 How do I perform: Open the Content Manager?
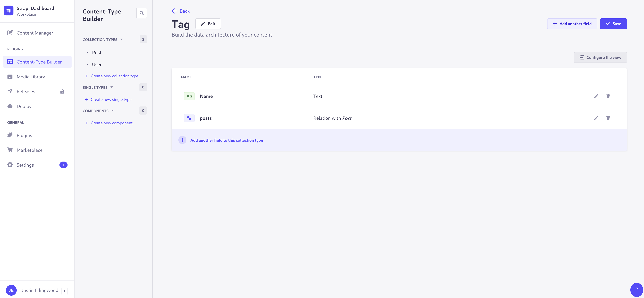(x=35, y=33)
